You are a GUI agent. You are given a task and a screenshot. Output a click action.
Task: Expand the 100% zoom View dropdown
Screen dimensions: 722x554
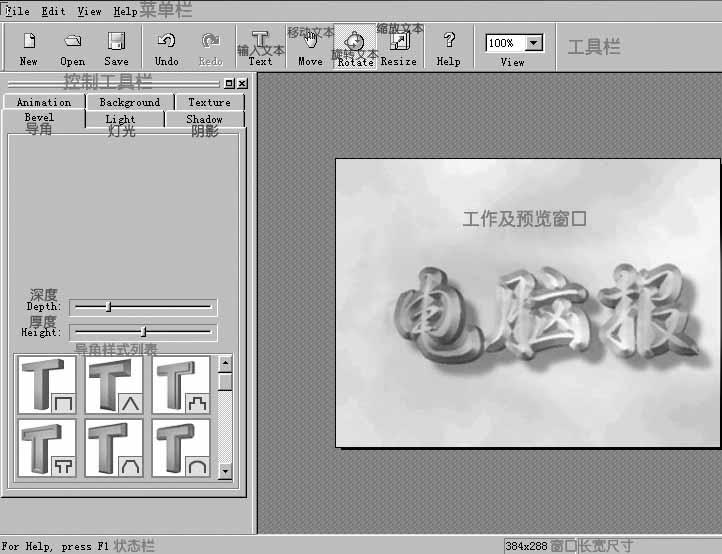click(x=534, y=43)
